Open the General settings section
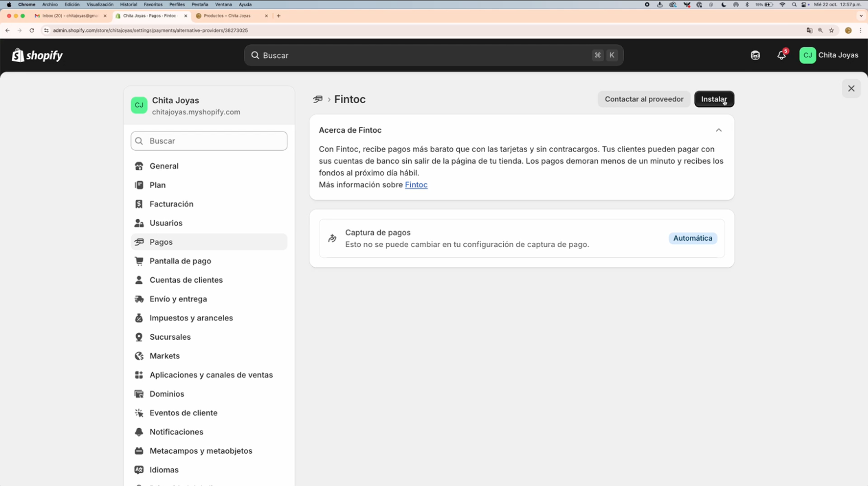The image size is (868, 486). [209, 166]
